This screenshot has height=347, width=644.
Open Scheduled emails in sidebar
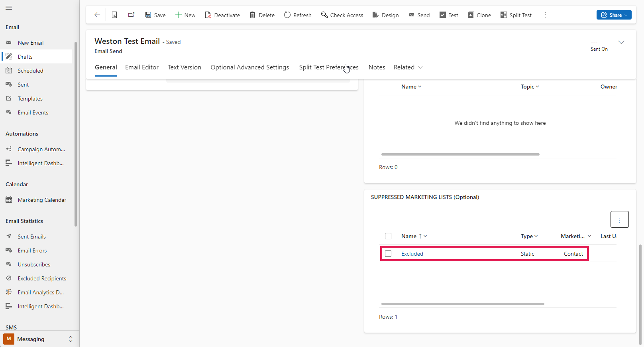[x=37, y=71]
